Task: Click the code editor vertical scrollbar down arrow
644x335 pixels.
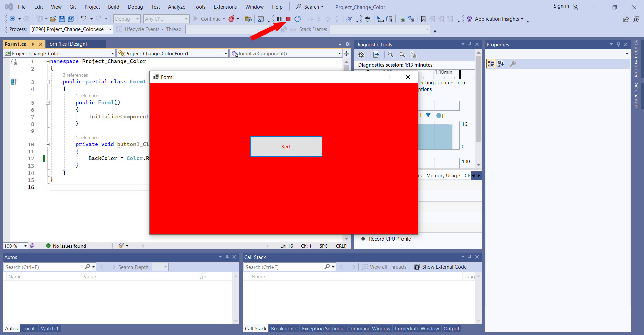Action: coord(346,239)
